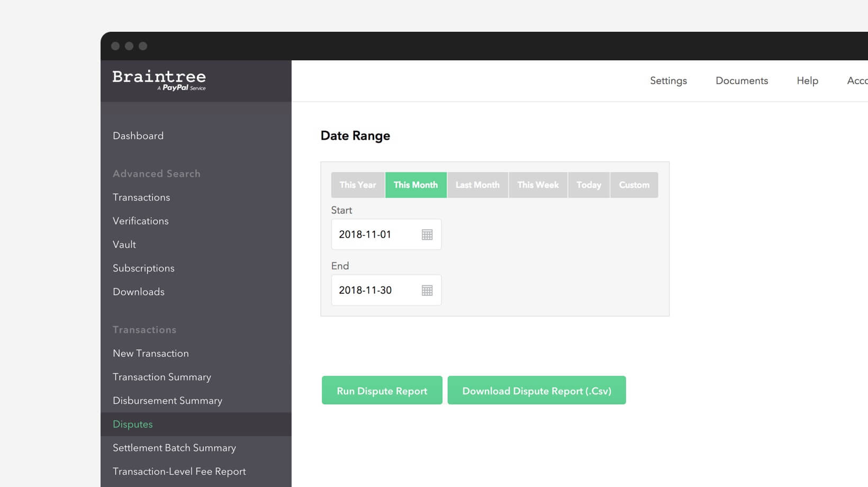Click the End date input field
Viewport: 868px width, 487px height.
coord(386,290)
